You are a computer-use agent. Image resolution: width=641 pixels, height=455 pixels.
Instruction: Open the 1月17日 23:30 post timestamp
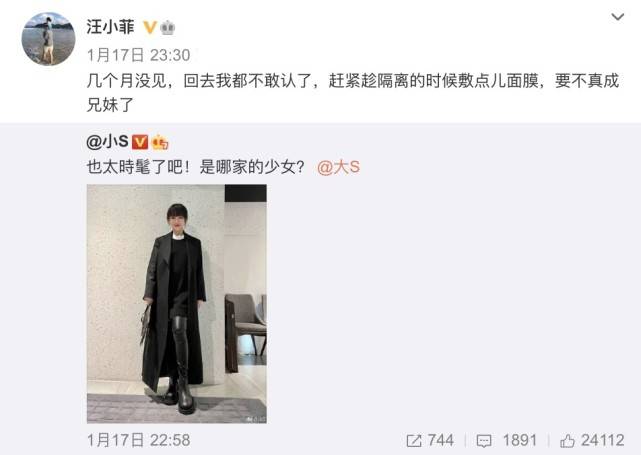tap(138, 55)
